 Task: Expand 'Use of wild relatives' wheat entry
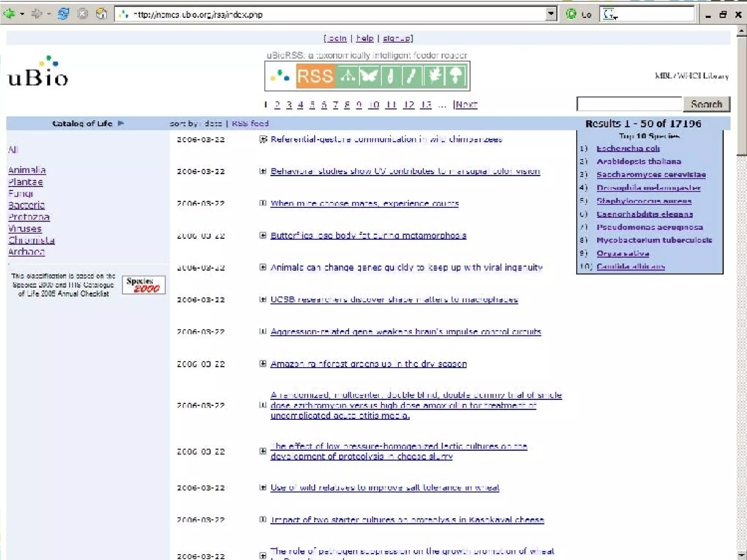[x=263, y=487]
